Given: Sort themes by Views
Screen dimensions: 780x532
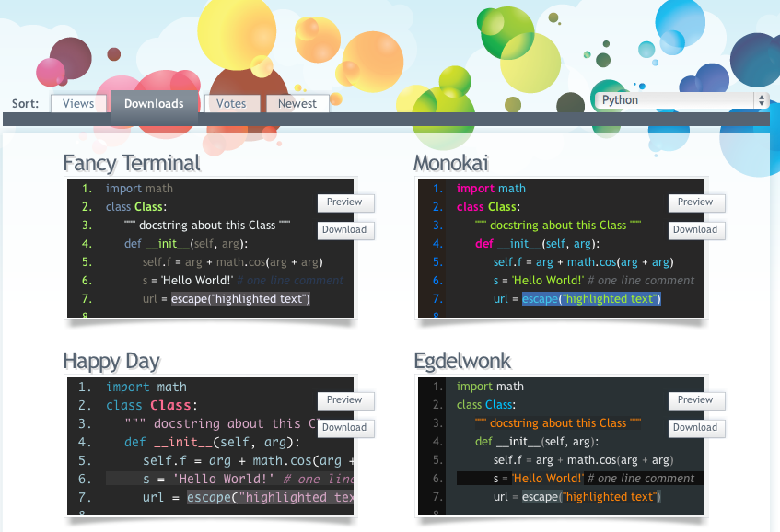Looking at the screenshot, I should (78, 103).
